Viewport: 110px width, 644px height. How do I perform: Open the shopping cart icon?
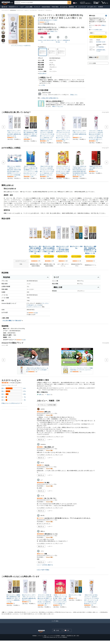tap(105, 2)
